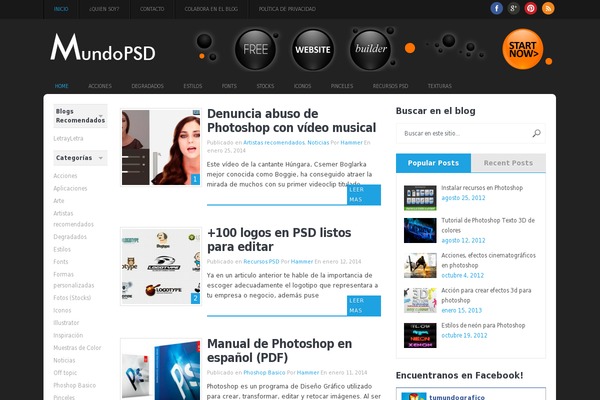Open FONTS navigation item

tap(229, 86)
